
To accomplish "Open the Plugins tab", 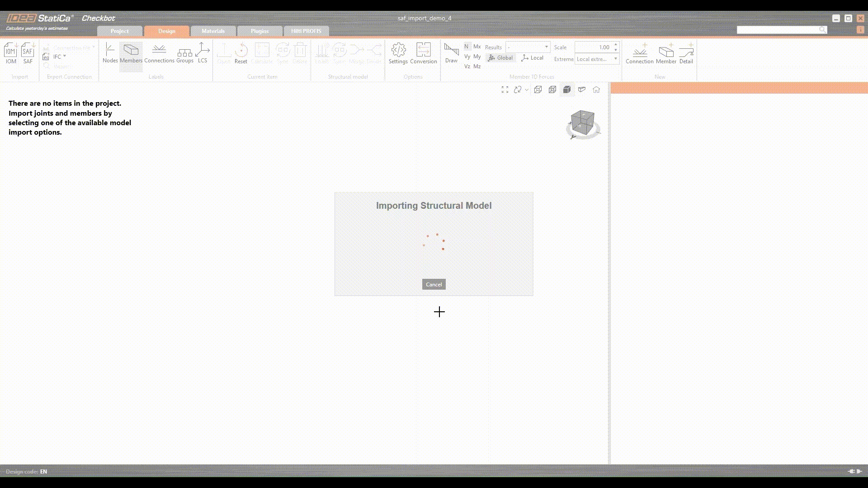I will coord(259,31).
